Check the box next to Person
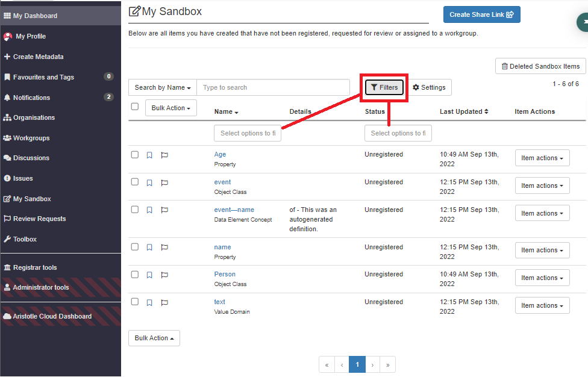This screenshot has height=377, width=588. [x=135, y=275]
